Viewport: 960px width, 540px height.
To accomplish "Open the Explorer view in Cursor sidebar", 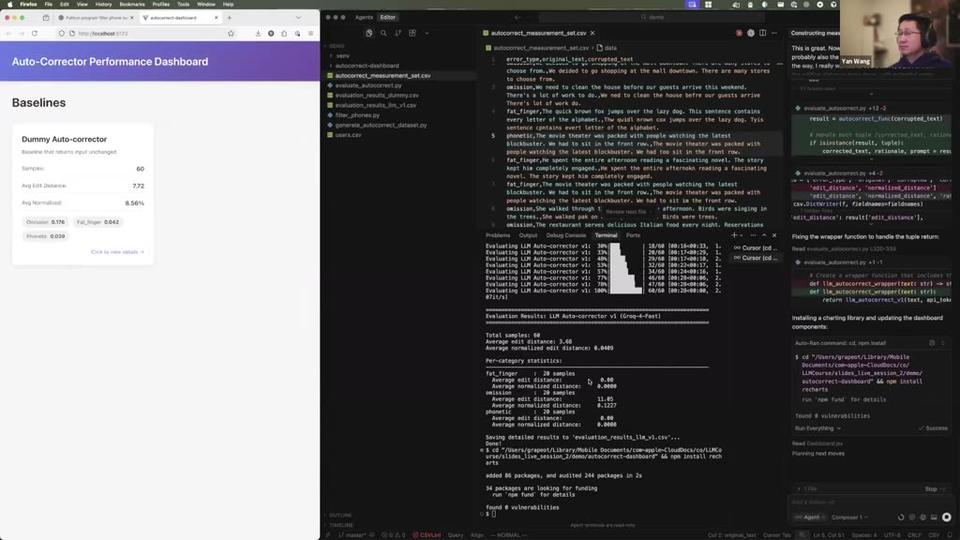I will point(369,33).
